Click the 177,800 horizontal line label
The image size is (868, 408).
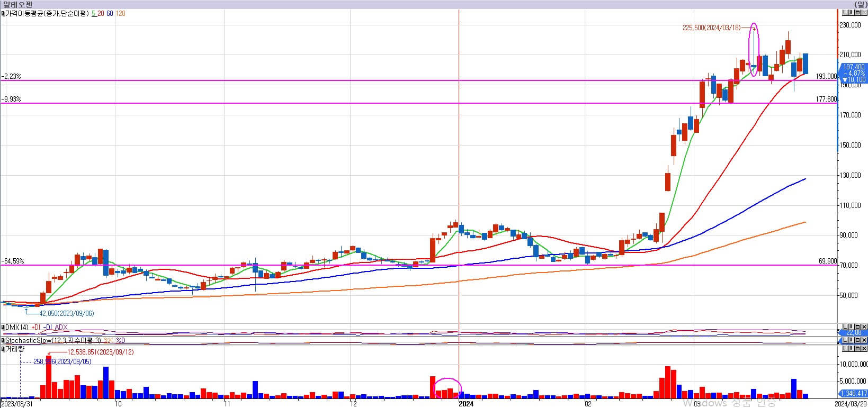[826, 99]
